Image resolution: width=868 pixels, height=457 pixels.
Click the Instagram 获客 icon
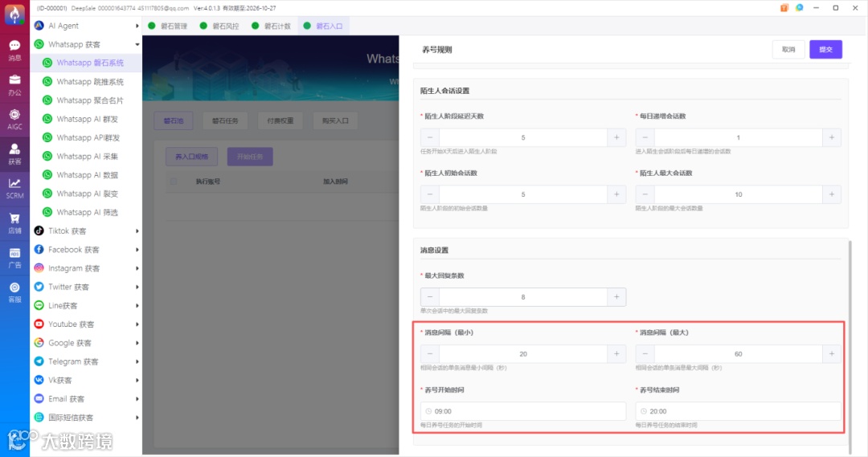39,267
